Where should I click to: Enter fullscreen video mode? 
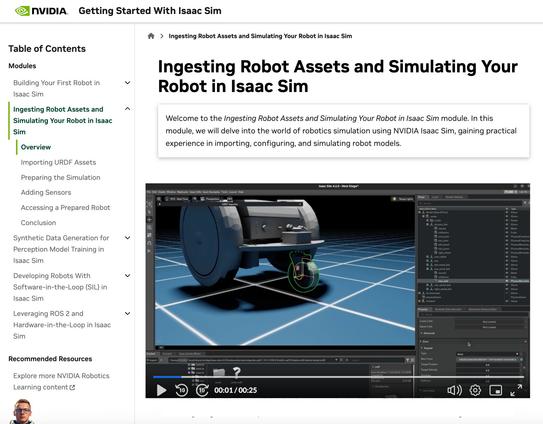click(516, 390)
